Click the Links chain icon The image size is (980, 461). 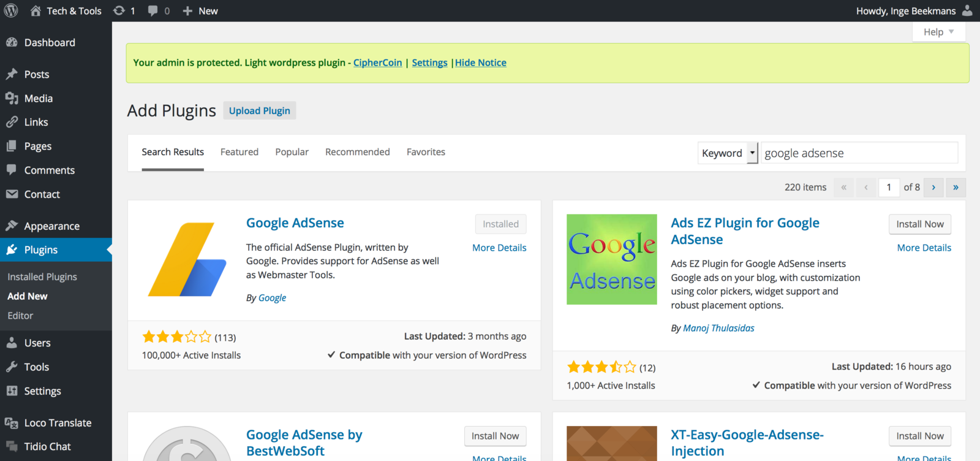coord(12,122)
